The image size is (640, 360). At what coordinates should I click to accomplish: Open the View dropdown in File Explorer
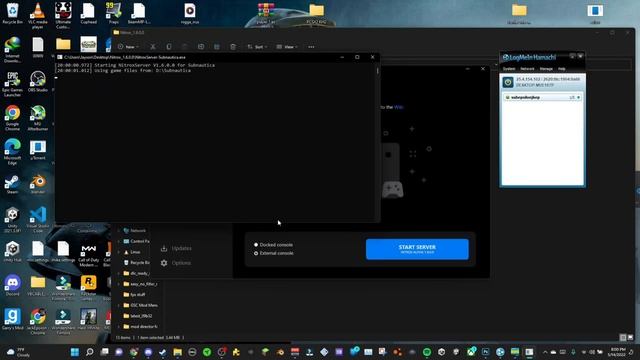[287, 47]
